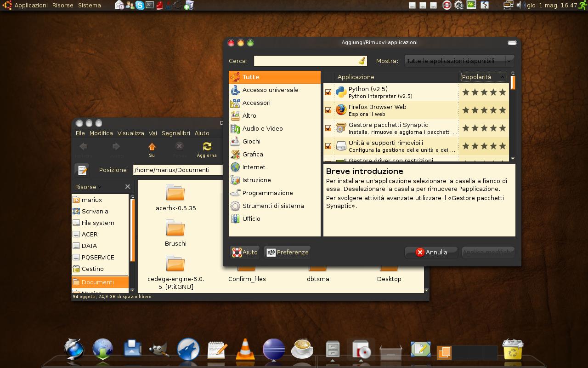Click the Cerca search field
Screen dimensions: 588x368
310,61
